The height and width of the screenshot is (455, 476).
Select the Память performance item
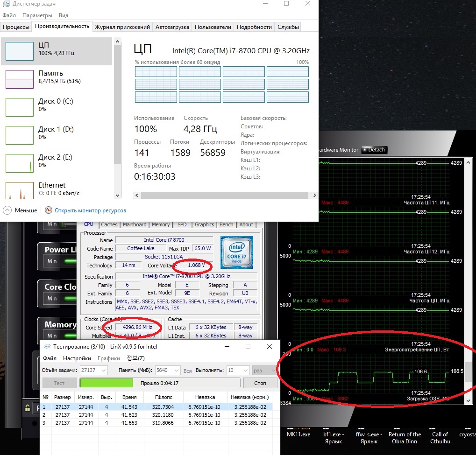tap(57, 79)
